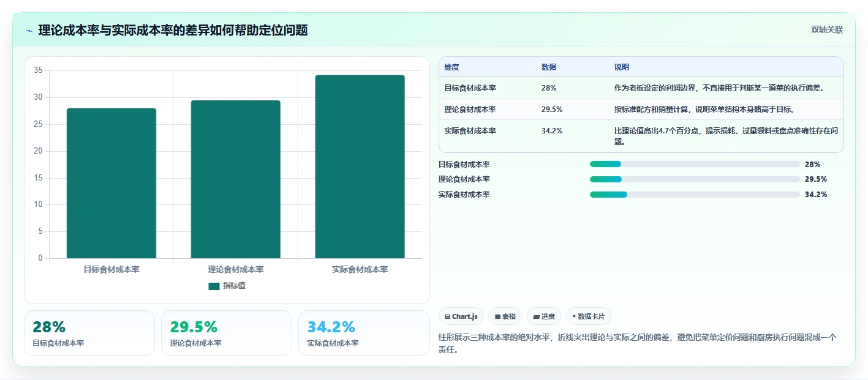This screenshot has width=868, height=380.
Task: Click the 实际食材成本率 x-axis label
Action: (360, 269)
